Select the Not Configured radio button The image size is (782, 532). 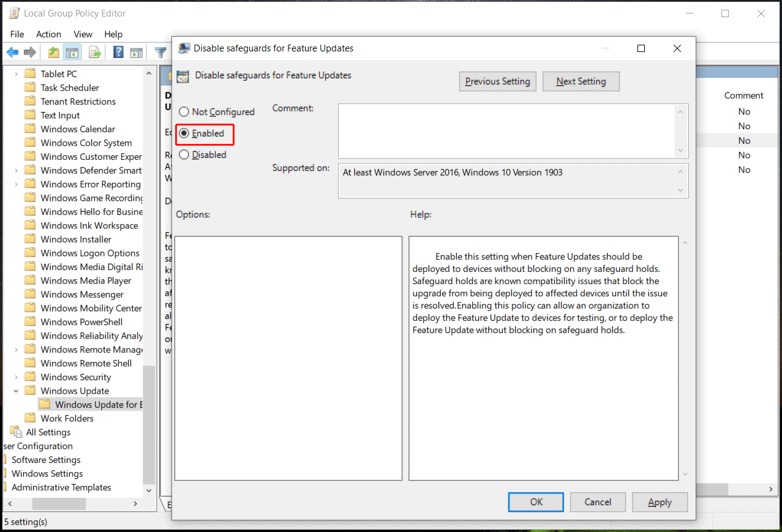point(184,112)
